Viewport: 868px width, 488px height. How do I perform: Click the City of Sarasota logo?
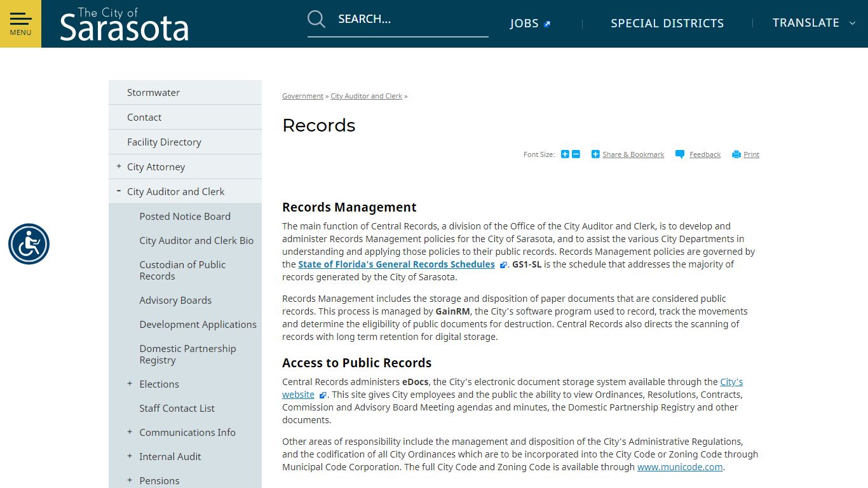(x=125, y=24)
